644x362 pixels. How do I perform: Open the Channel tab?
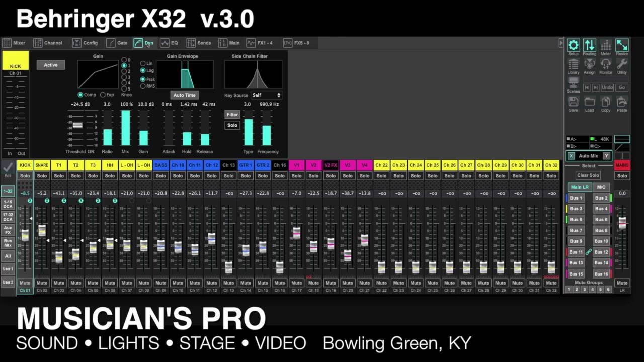[x=48, y=43]
